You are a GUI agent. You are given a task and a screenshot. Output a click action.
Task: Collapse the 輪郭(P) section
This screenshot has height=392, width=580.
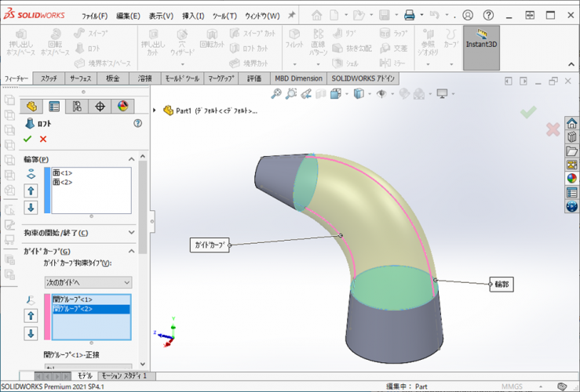[131, 159]
